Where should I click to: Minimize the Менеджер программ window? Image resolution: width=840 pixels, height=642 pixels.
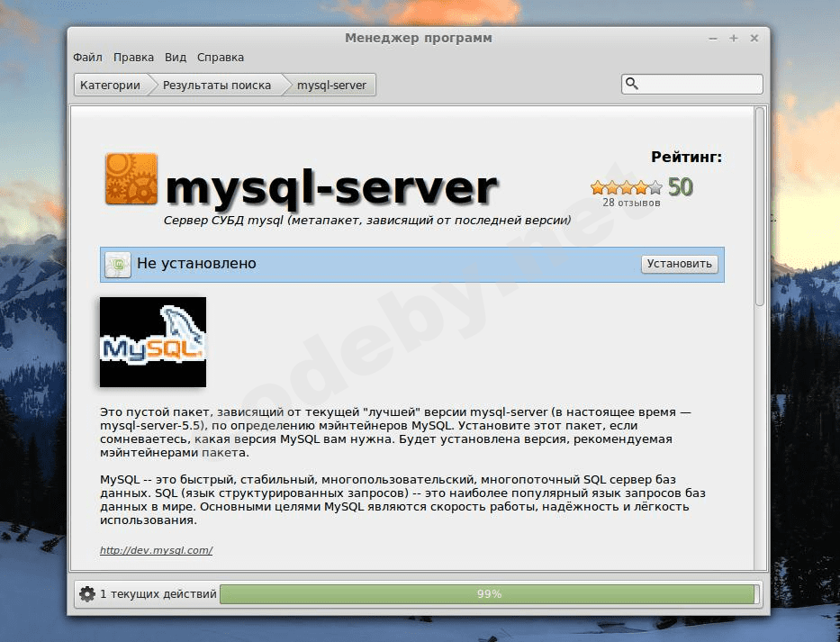click(713, 39)
